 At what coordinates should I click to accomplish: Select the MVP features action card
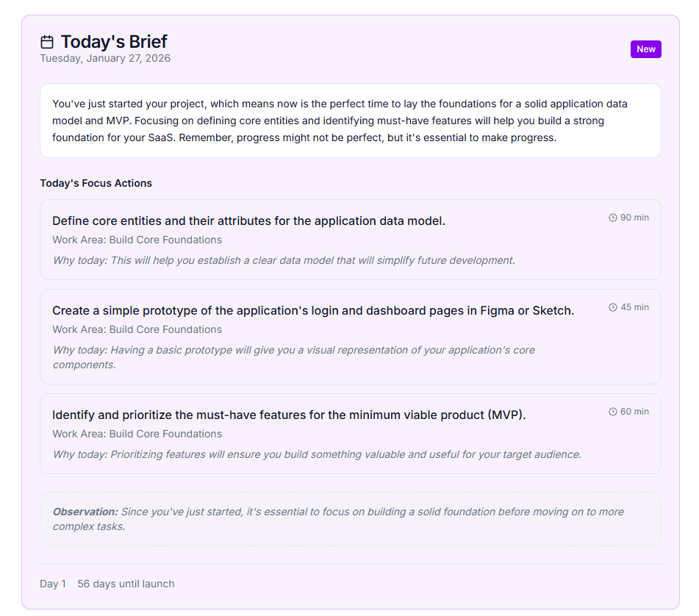(x=351, y=434)
